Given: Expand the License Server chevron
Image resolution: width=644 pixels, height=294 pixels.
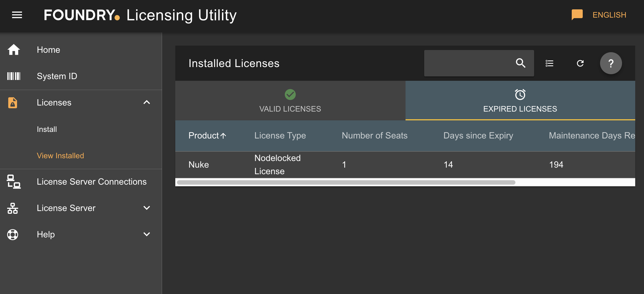Looking at the screenshot, I should click(147, 208).
